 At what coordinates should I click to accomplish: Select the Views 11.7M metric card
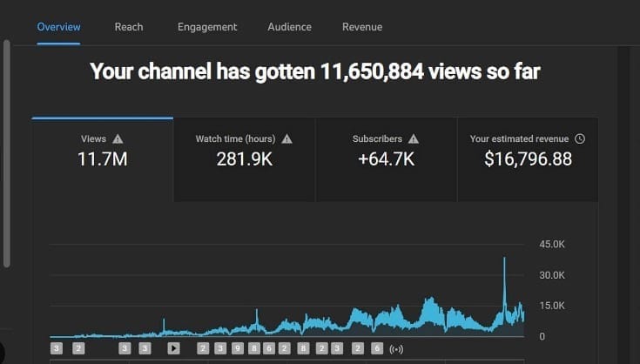[103, 159]
